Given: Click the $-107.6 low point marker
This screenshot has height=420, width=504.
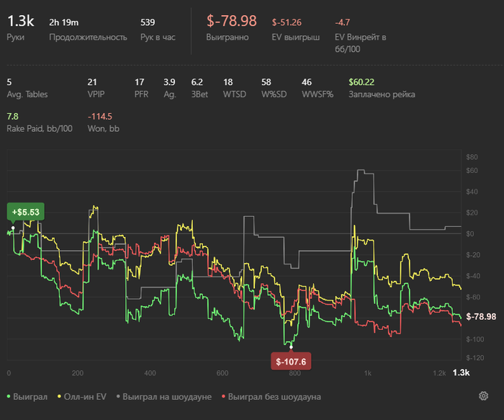Looking at the screenshot, I should pos(291,362).
